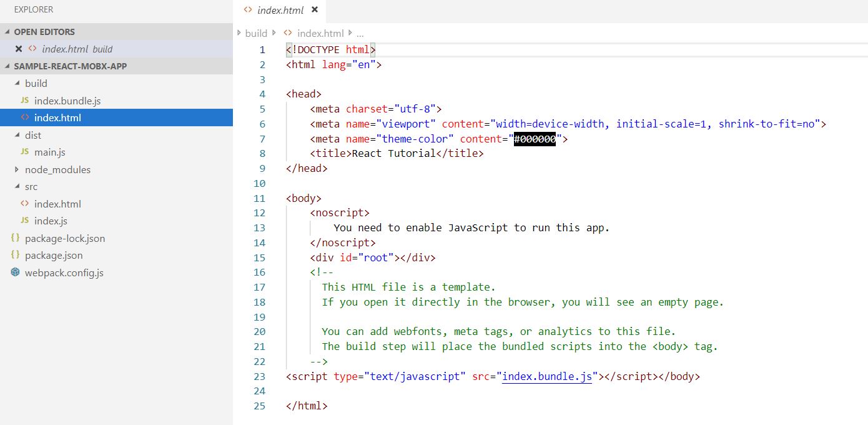The height and width of the screenshot is (425, 868).
Task: Expand the node_modules folder
Action: click(17, 169)
